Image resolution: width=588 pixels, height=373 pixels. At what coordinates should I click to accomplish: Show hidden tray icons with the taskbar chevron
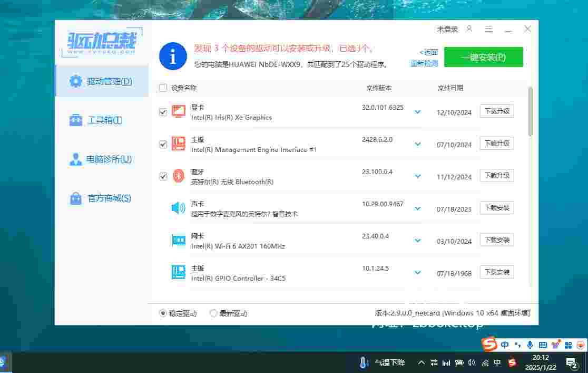(421, 363)
